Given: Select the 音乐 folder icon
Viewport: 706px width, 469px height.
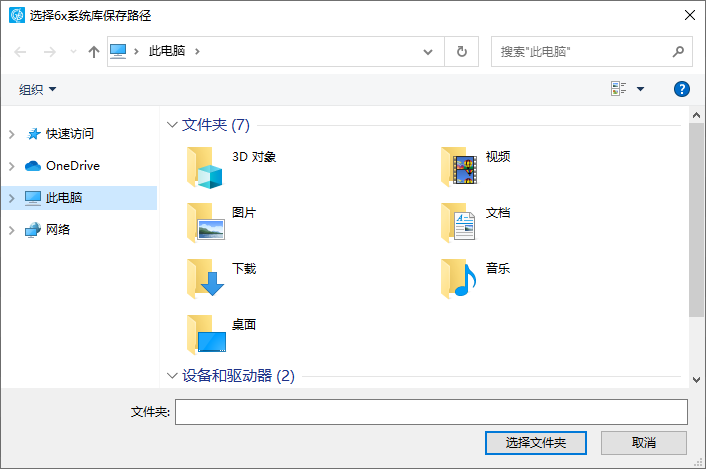Looking at the screenshot, I should (x=459, y=279).
